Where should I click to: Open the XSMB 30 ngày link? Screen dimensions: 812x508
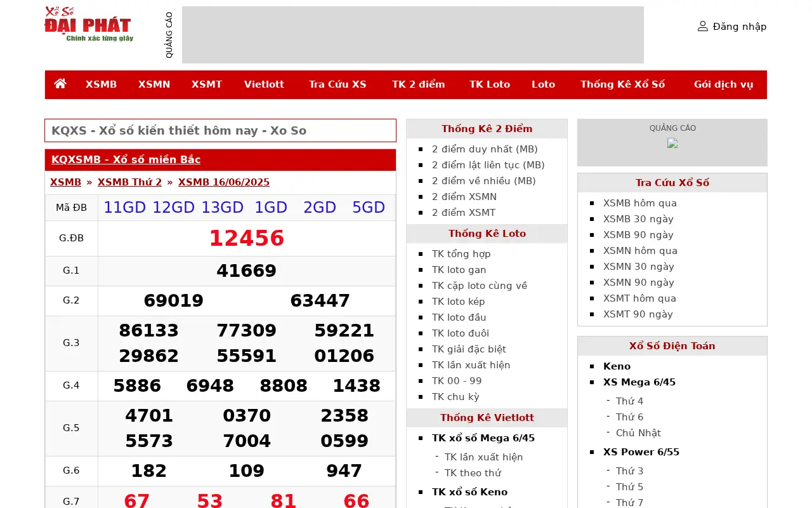(638, 219)
